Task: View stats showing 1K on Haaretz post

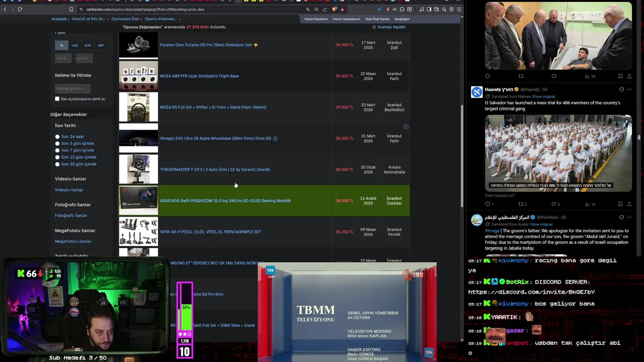Action: coord(590,204)
